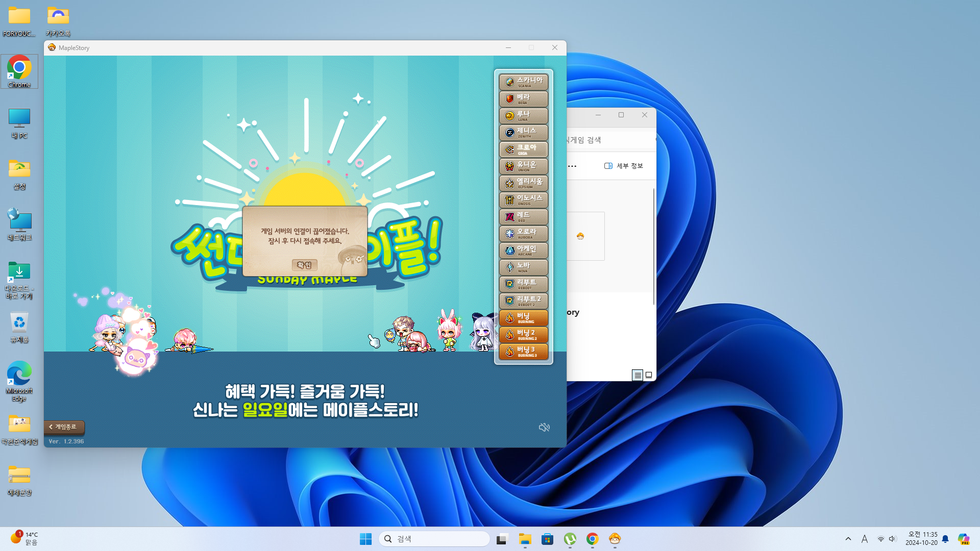This screenshot has height=551, width=980.
Task: Open the ... more options in Explorer window
Action: [572, 166]
